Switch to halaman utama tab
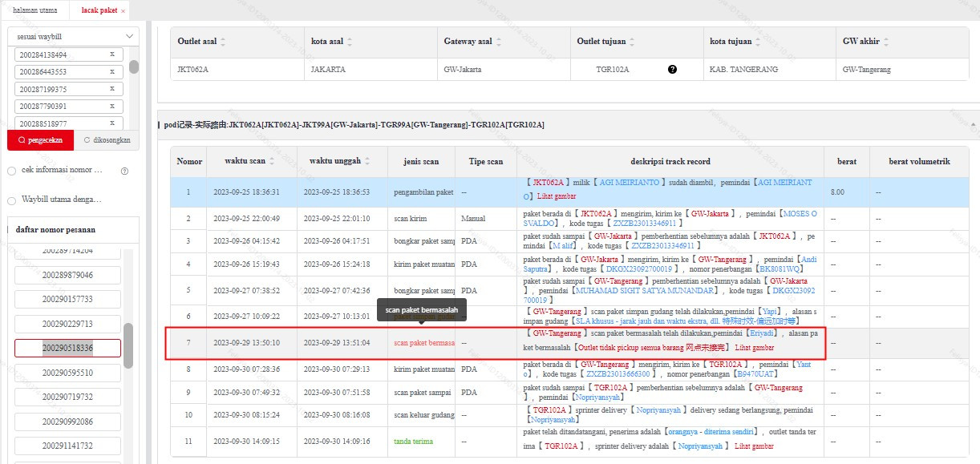The width and height of the screenshot is (980, 464). (x=34, y=11)
